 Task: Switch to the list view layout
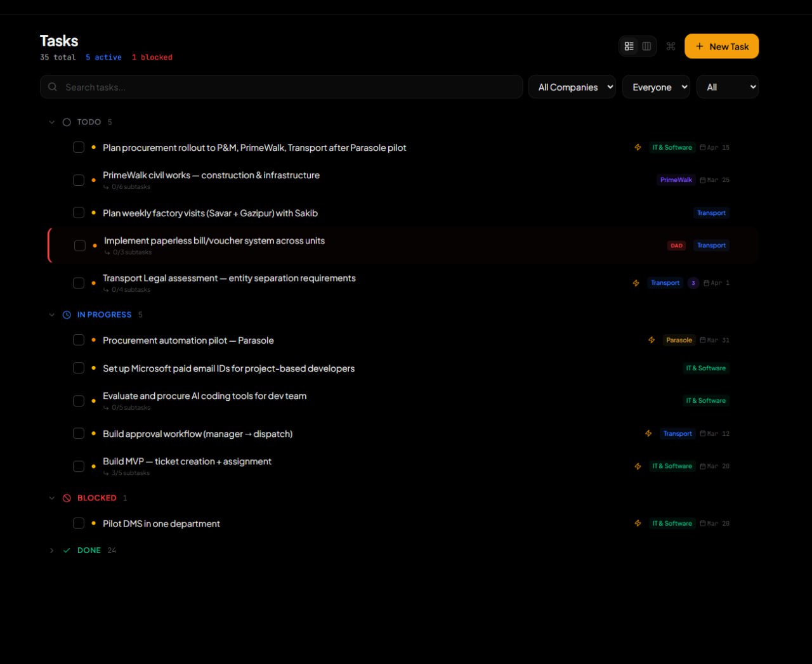coord(629,46)
